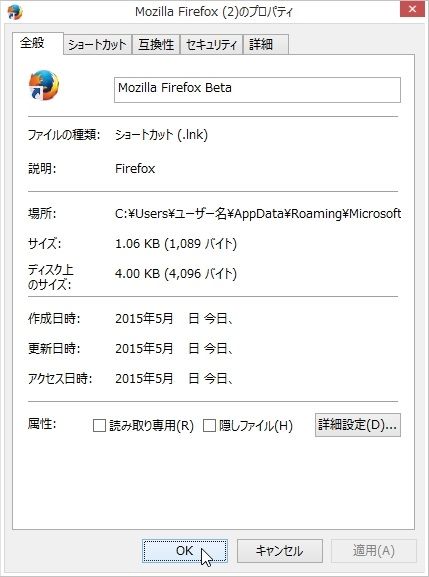Image resolution: width=429 pixels, height=577 pixels.
Task: Toggle the 隠しファイル(H) checkbox
Action: click(x=209, y=426)
